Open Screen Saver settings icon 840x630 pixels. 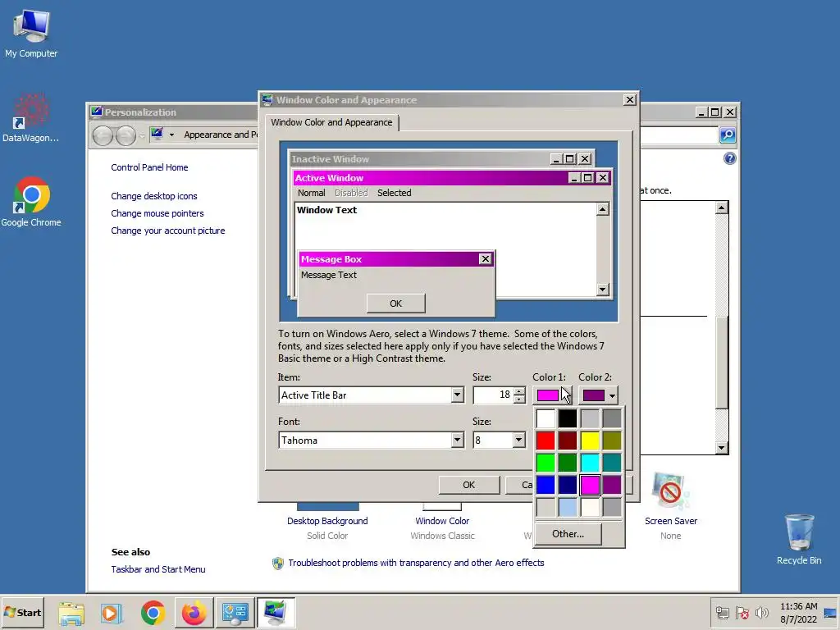671,491
